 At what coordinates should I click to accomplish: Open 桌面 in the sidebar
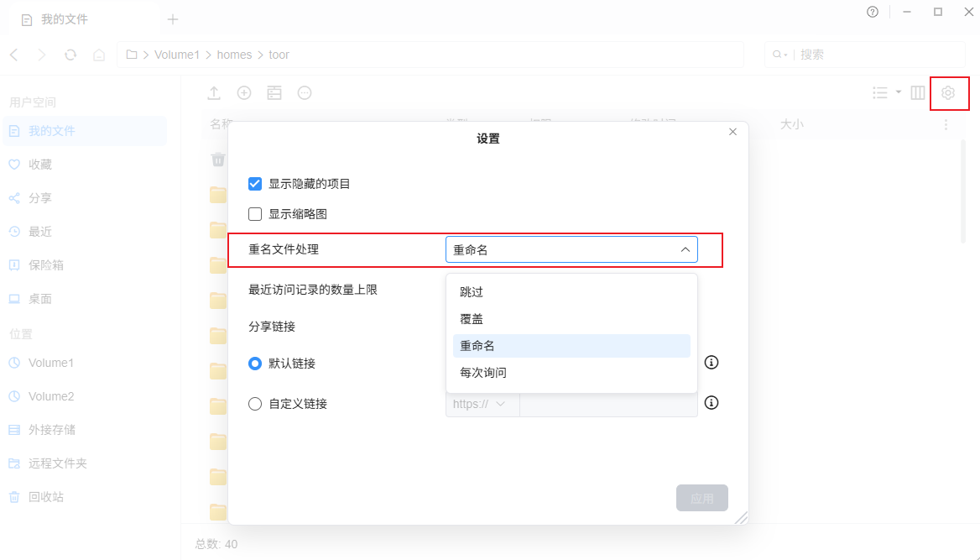point(85,299)
